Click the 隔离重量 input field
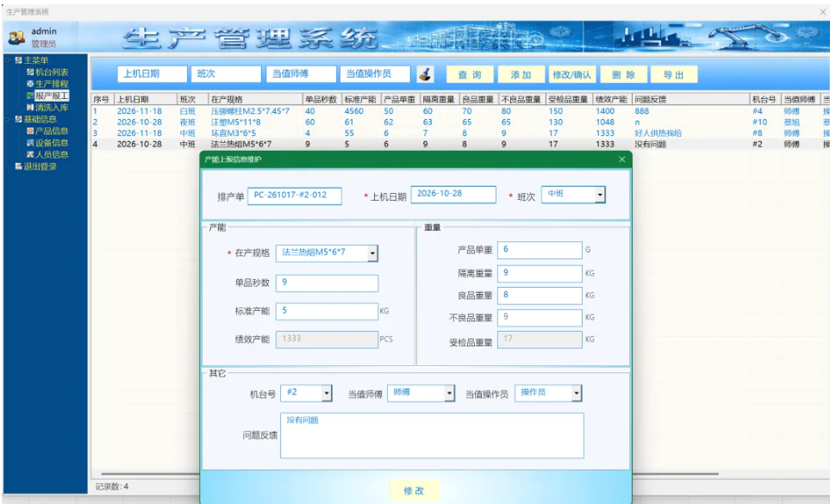Screen dimensions: 830x504 (540, 273)
